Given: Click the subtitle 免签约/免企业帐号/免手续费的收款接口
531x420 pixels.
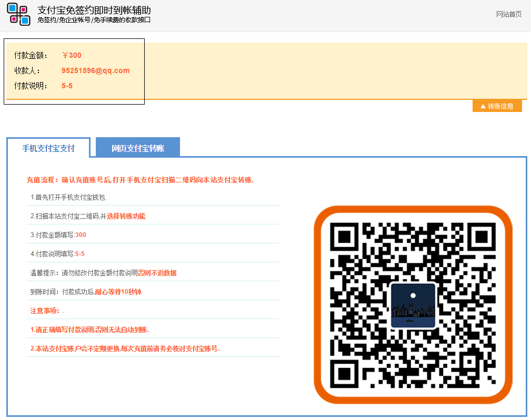Looking at the screenshot, I should tap(94, 20).
